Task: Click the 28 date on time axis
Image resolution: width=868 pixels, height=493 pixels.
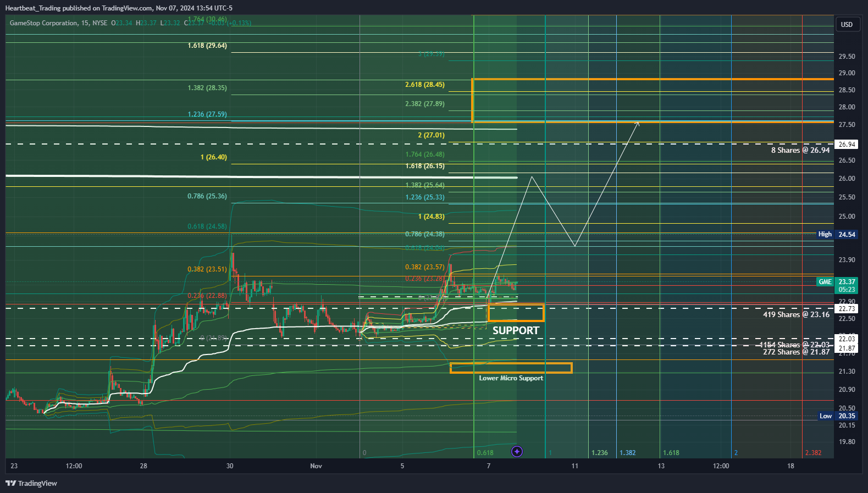Action: pyautogui.click(x=143, y=466)
